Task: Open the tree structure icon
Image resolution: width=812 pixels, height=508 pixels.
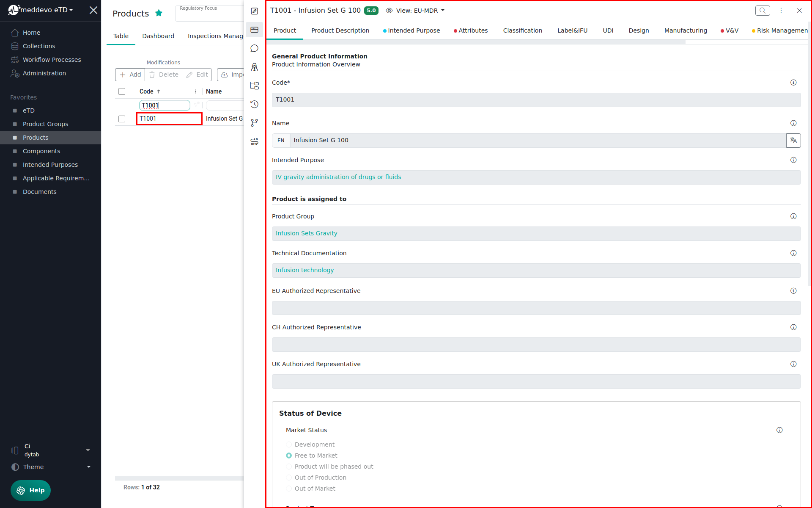Action: [254, 86]
